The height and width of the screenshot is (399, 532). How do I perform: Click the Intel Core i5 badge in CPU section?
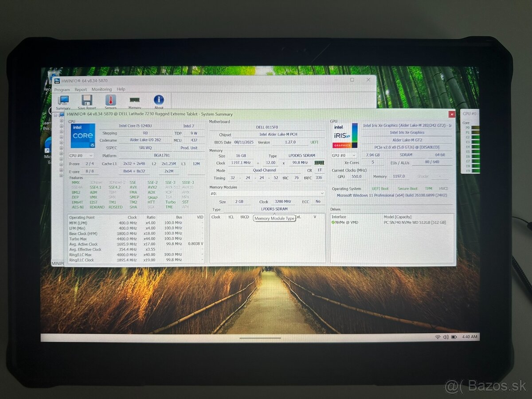[x=83, y=135]
